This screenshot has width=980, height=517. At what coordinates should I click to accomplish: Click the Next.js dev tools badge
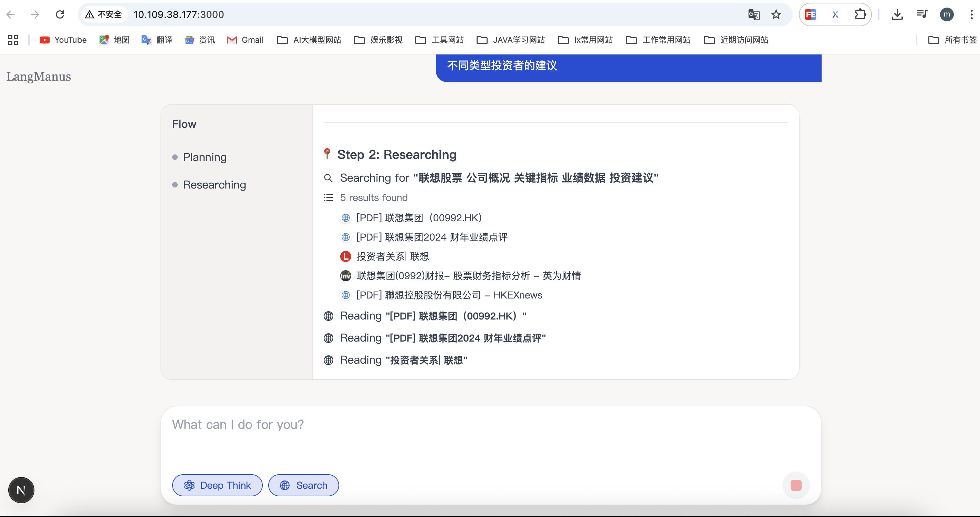[x=21, y=490]
